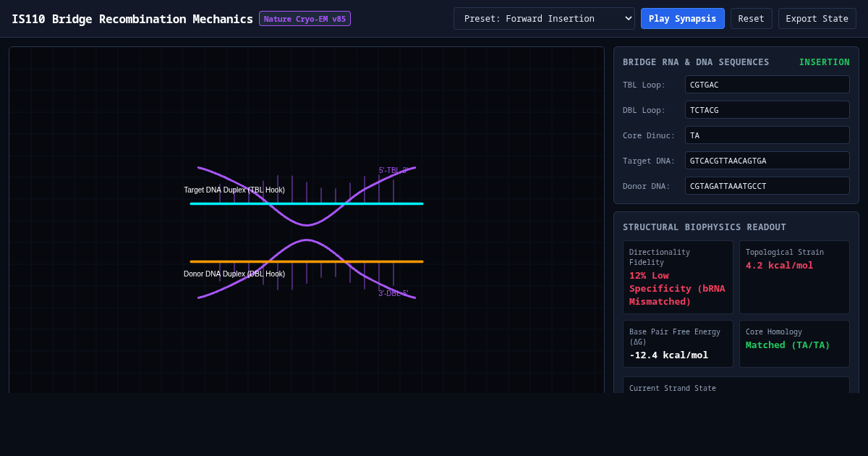Click the TBL Loop: label
This screenshot has height=456, width=868.
pos(644,85)
